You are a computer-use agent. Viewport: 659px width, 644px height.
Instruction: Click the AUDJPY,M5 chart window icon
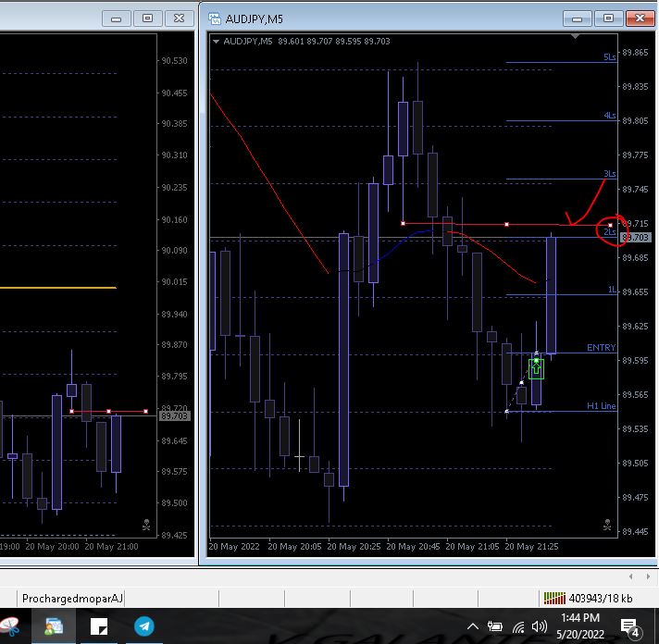pos(215,18)
